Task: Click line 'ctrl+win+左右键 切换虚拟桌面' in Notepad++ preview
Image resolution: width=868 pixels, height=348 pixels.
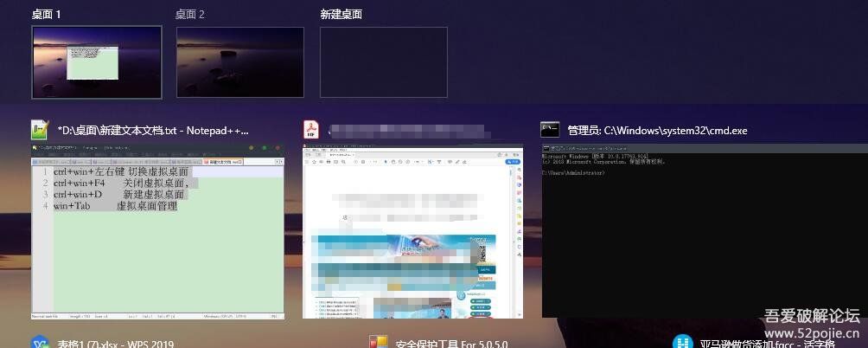Action: tap(121, 171)
